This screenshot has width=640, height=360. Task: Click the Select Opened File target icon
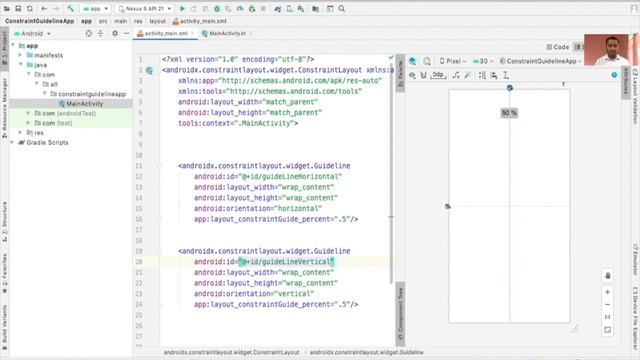pos(89,33)
